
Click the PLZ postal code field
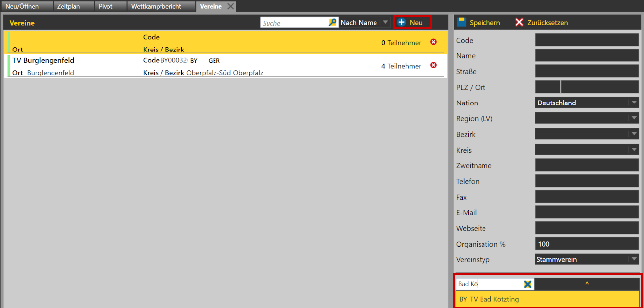547,87
